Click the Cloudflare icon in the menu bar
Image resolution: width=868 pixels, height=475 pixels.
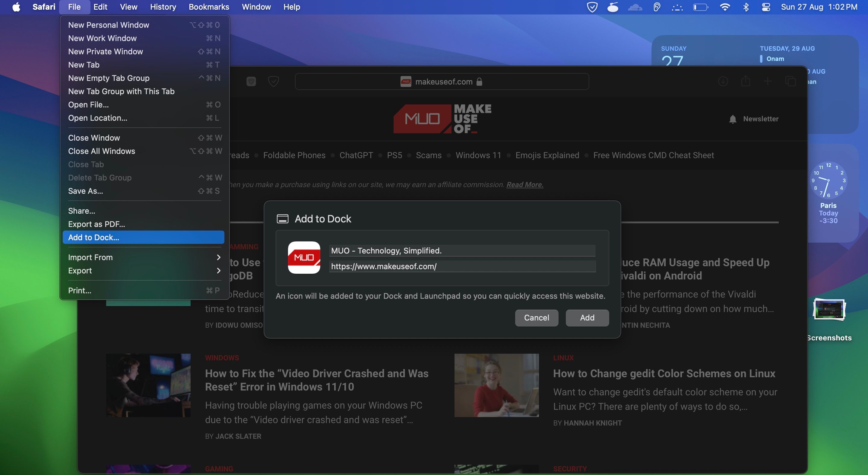(x=635, y=7)
